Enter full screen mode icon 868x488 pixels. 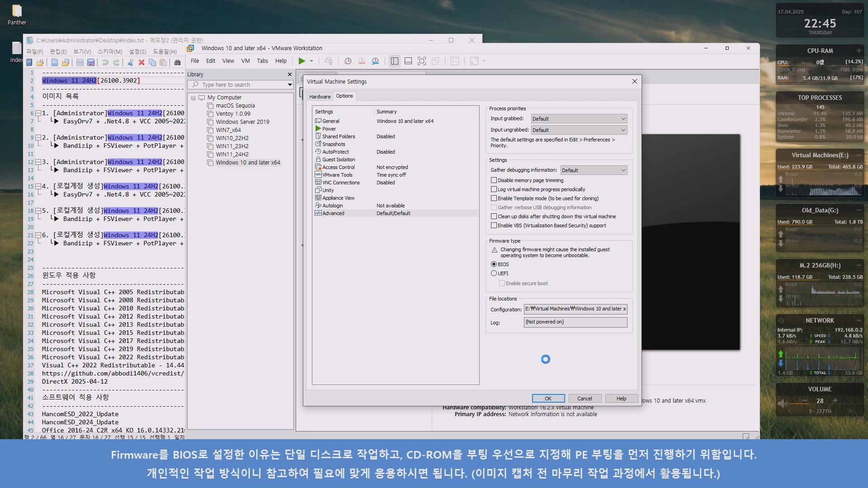click(x=421, y=61)
